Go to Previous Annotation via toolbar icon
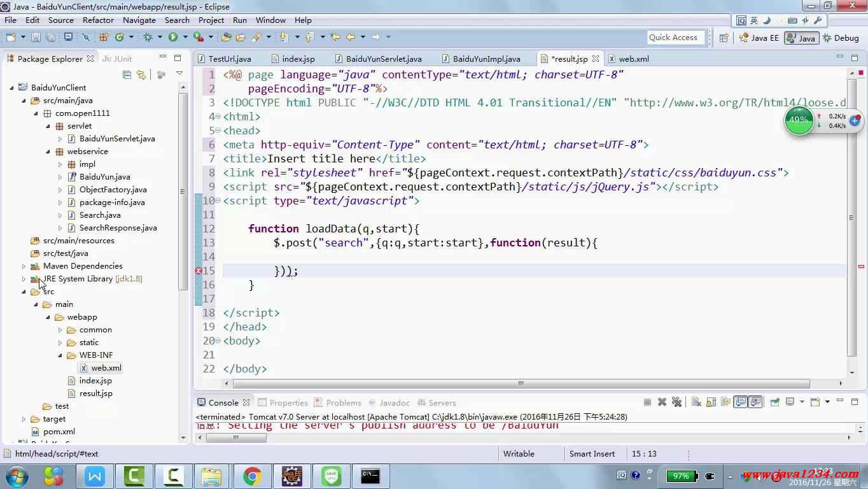The image size is (868, 489). click(x=310, y=38)
